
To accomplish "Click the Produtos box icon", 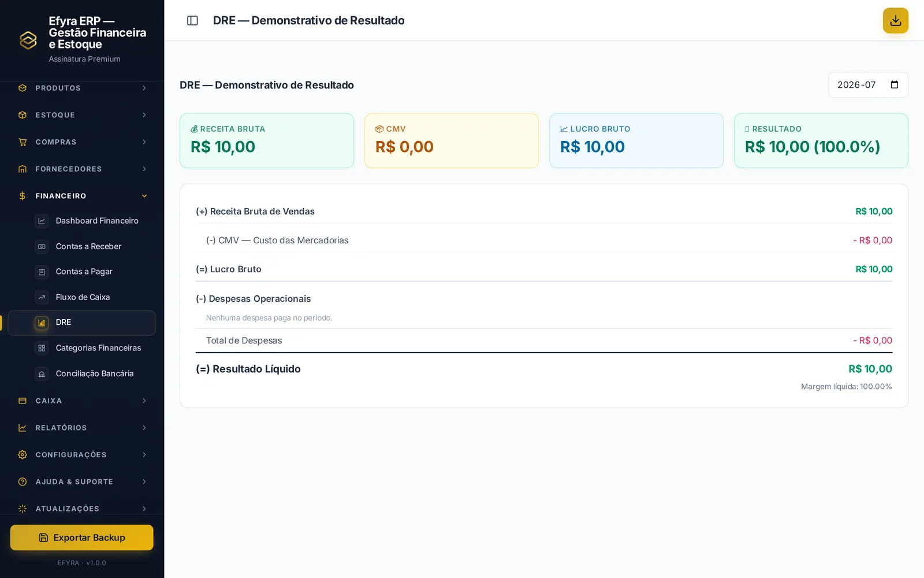I will (x=23, y=88).
